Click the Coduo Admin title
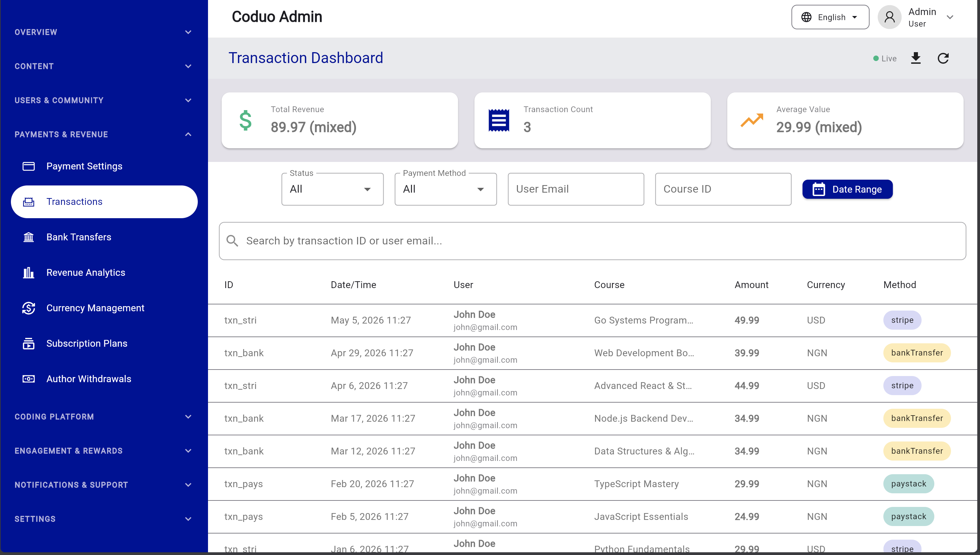980x555 pixels. (x=277, y=17)
